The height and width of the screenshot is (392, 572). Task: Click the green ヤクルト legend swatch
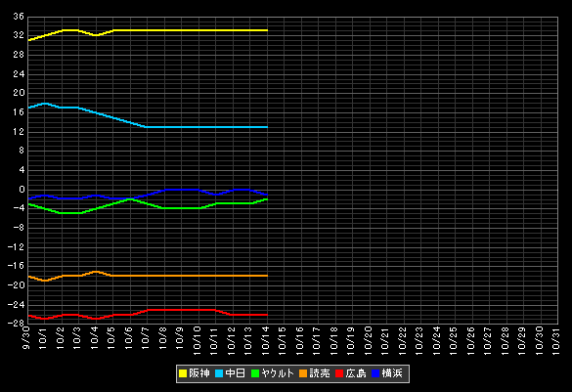[255, 373]
